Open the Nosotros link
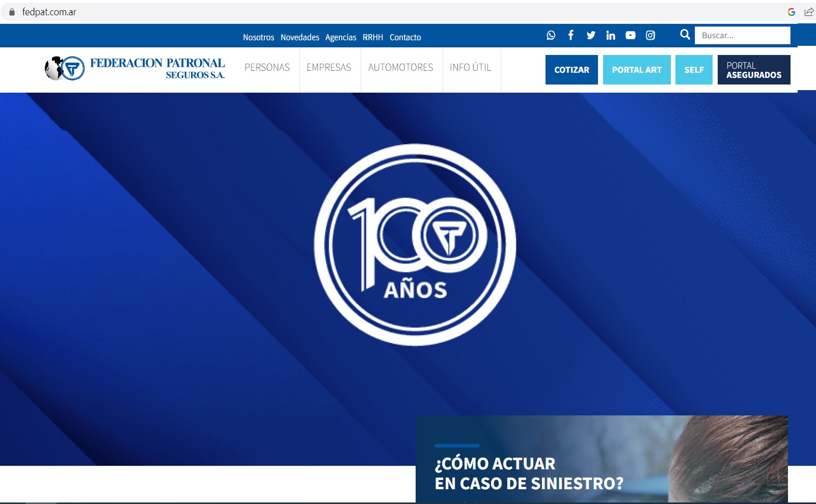 coord(258,37)
